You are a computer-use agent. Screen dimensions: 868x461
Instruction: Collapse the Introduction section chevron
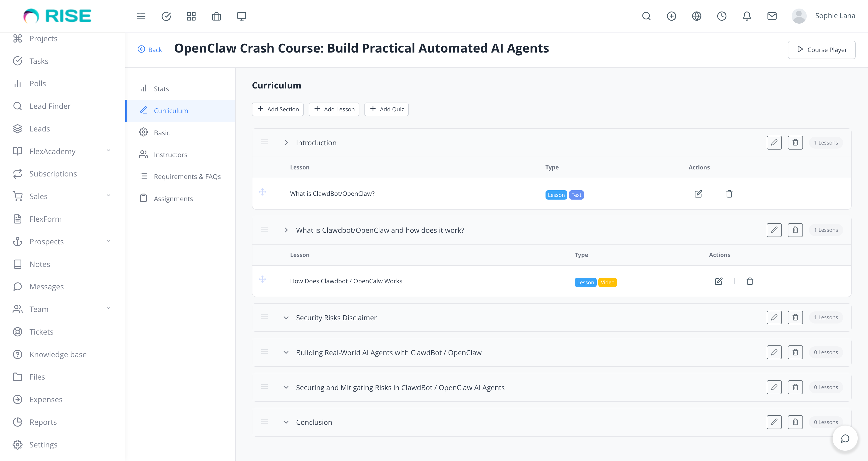point(286,143)
